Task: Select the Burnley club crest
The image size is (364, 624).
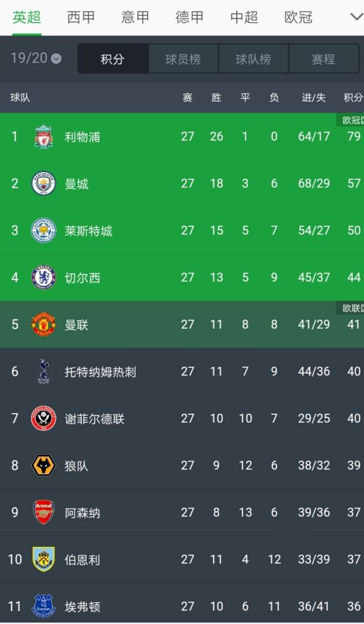Action: tap(43, 559)
